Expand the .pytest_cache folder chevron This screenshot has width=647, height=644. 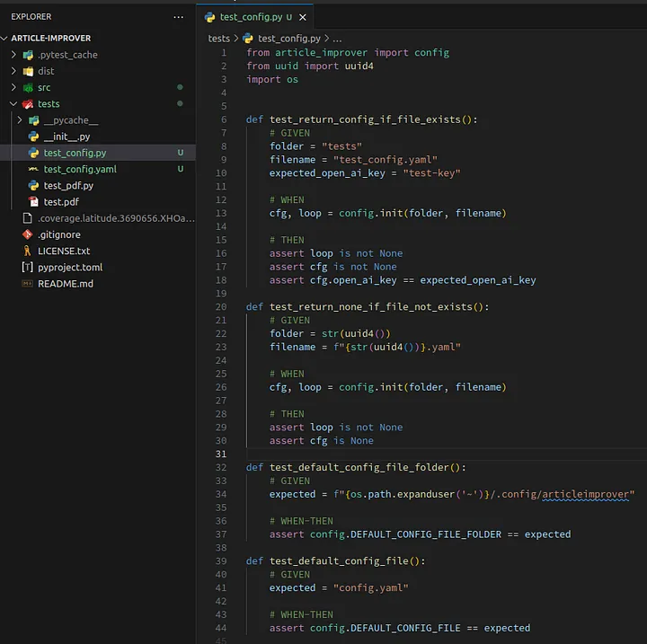pos(13,55)
